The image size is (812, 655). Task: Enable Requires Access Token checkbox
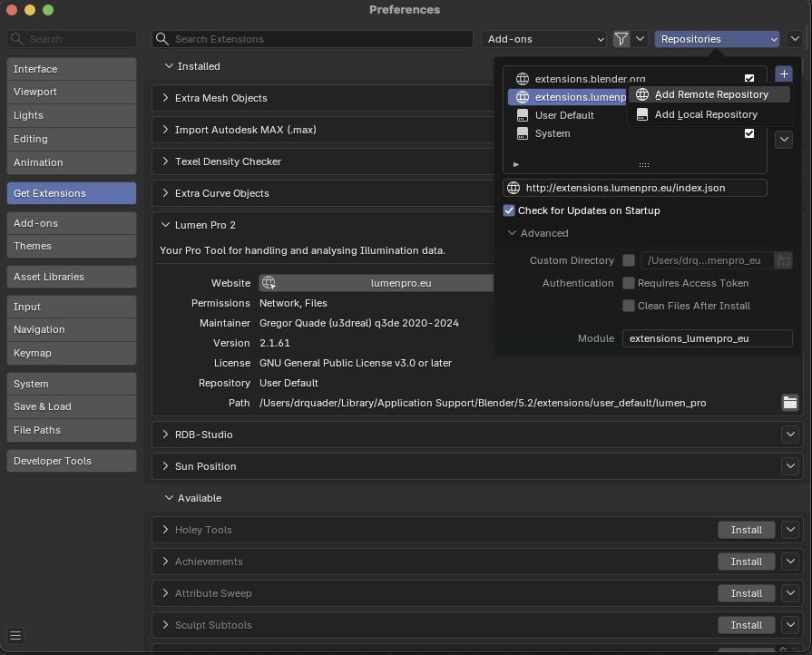pos(629,283)
